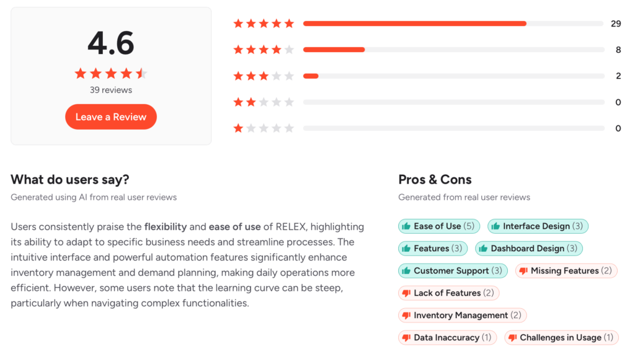
Task: Click the Missing Features thumbs-down tag
Action: (x=566, y=270)
